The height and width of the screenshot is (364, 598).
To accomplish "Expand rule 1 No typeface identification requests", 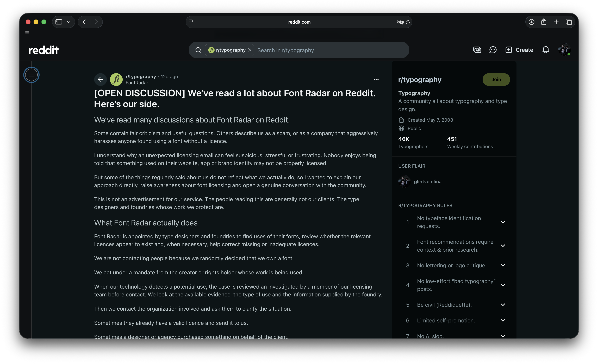I will (503, 222).
